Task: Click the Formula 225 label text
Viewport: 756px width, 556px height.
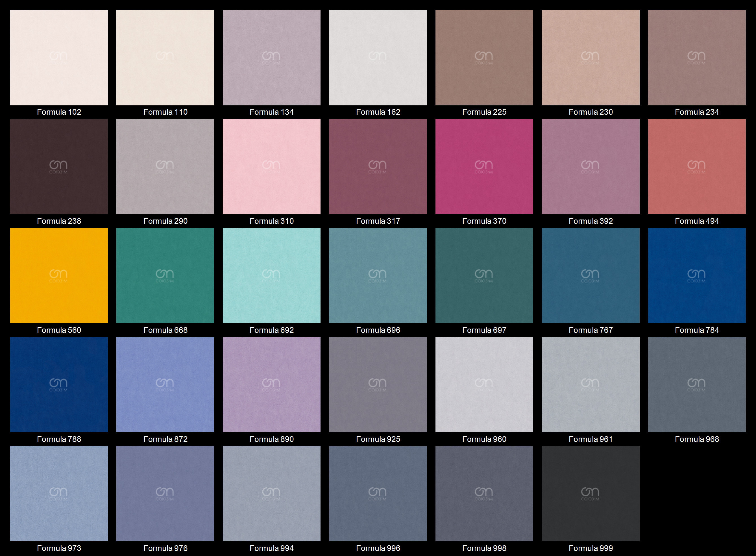Action: point(484,112)
